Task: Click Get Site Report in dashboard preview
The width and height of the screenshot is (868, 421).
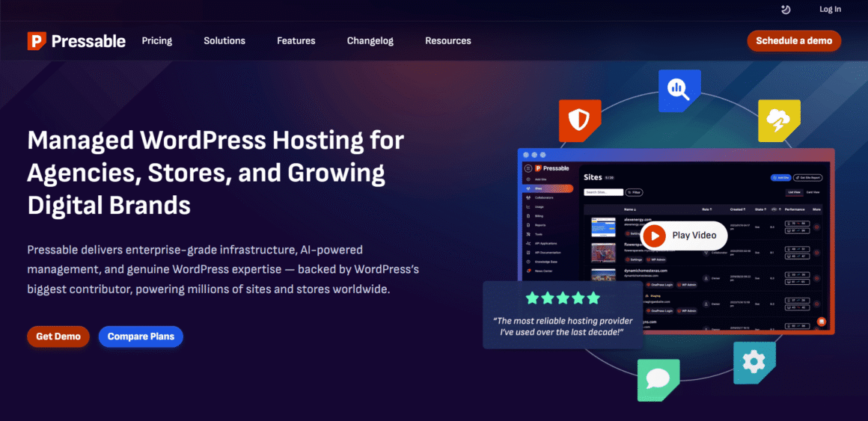Action: 807,177
